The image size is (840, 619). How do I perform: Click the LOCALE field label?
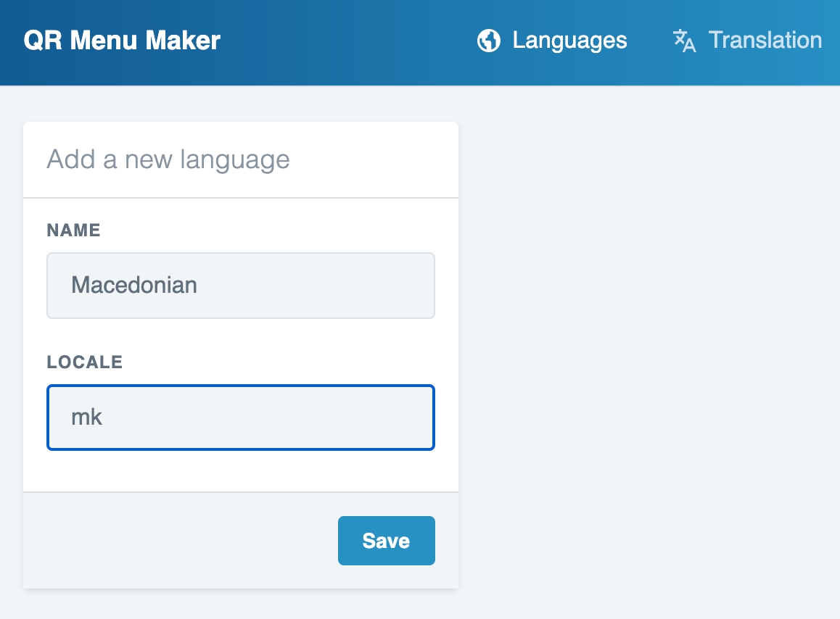(x=84, y=362)
